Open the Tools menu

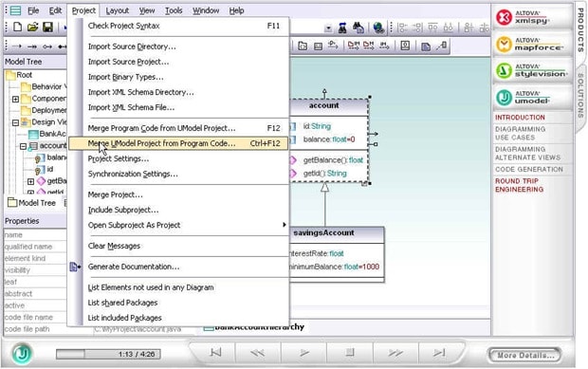[174, 10]
